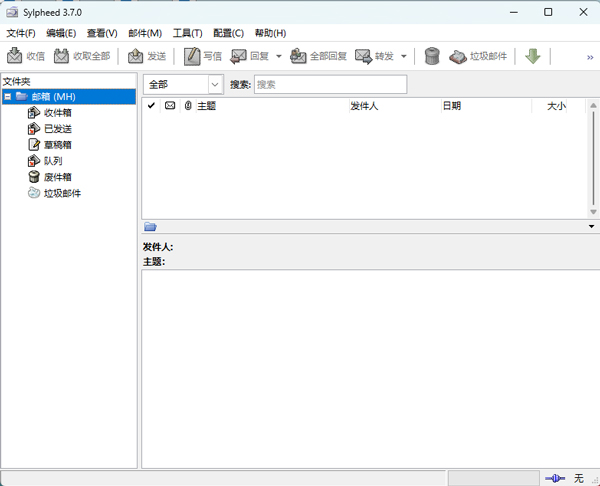The image size is (600, 486).
Task: Collapse the 邮箱 (MH) tree node
Action: (x=7, y=97)
